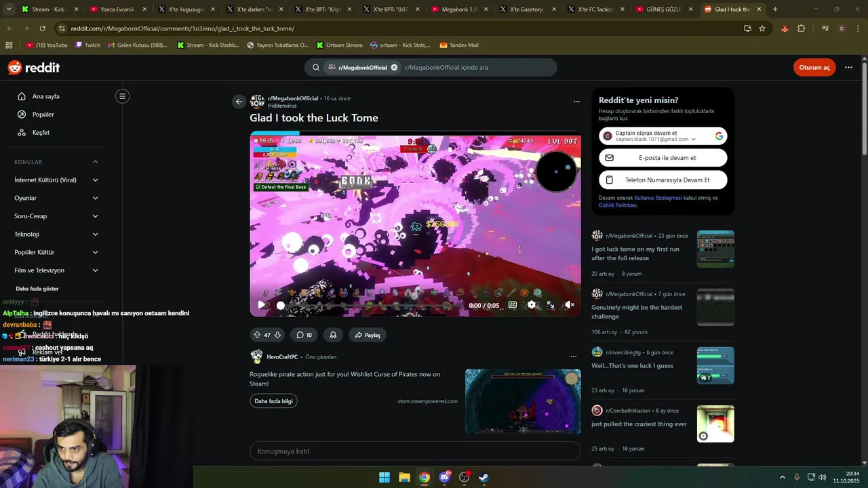Open Twitch bookmark
The image size is (868, 488).
tap(87, 45)
